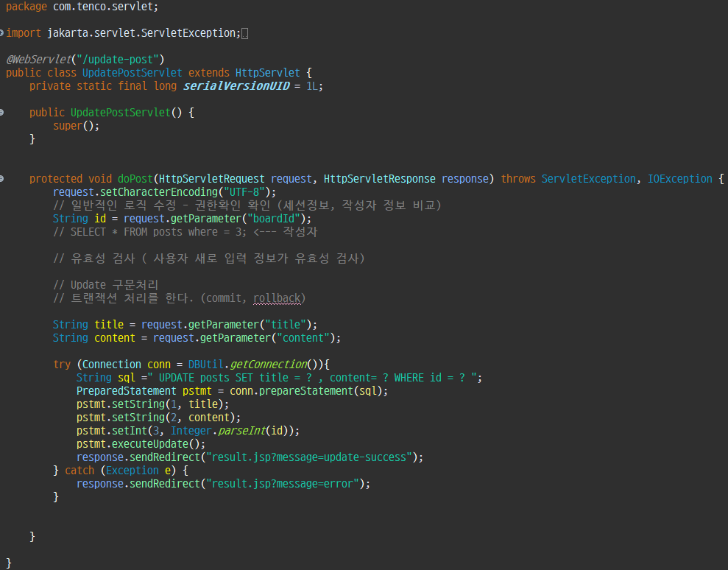Click the 'catch' keyword

[x=79, y=471]
